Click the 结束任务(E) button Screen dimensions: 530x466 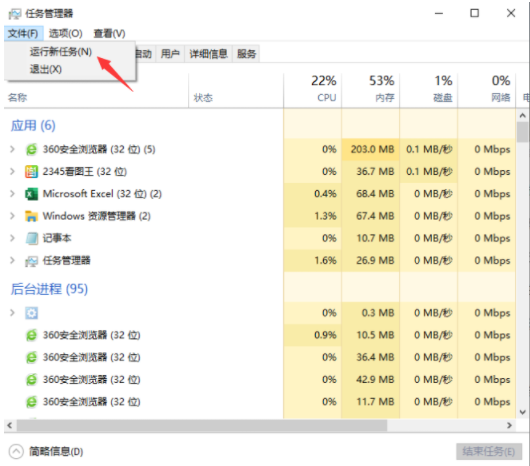coord(488,451)
